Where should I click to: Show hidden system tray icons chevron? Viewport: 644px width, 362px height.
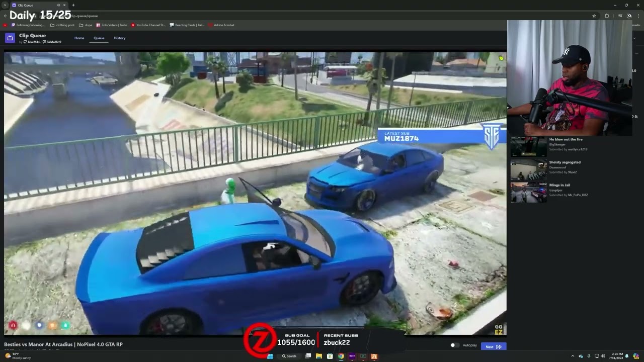(x=573, y=356)
